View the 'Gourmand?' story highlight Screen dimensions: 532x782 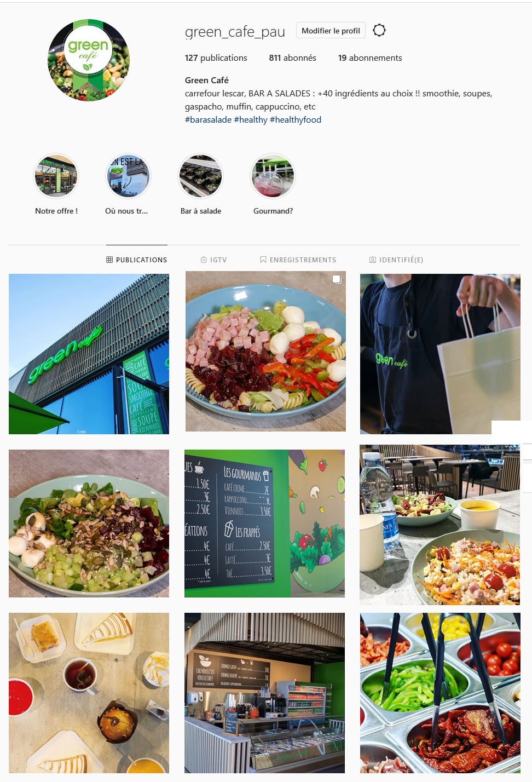tap(273, 176)
